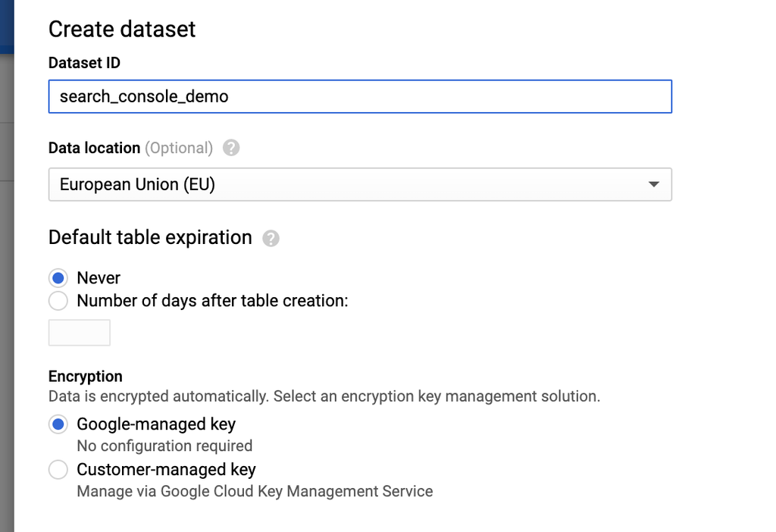This screenshot has width=776, height=532.
Task: Open the Default table expiration help icon
Action: click(x=271, y=239)
